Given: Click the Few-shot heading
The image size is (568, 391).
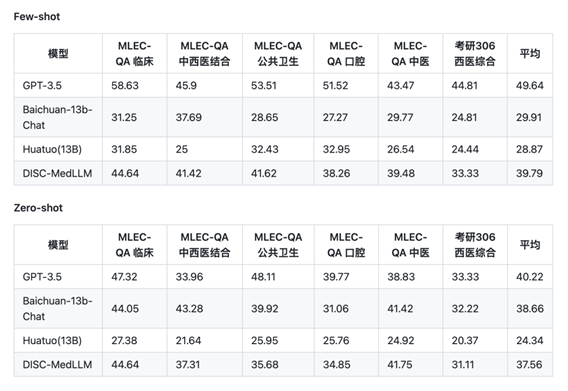Looking at the screenshot, I should click(37, 17).
